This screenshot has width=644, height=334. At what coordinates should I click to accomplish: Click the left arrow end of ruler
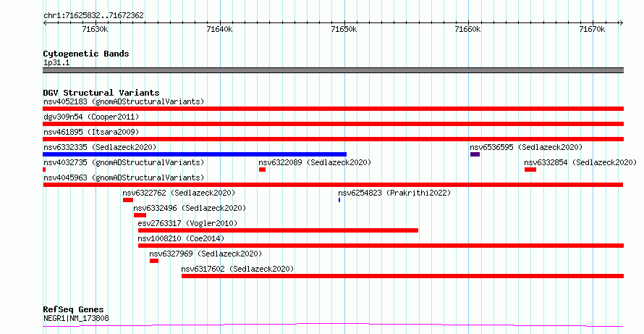coord(45,23)
